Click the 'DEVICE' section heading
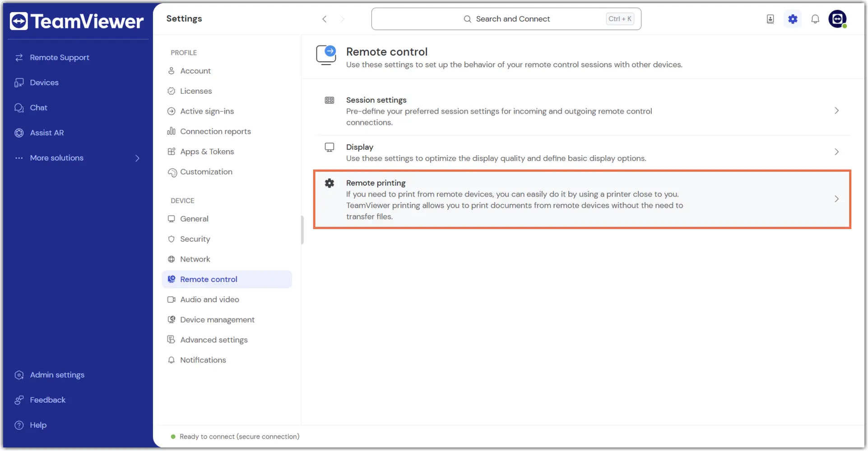The width and height of the screenshot is (868, 451). pyautogui.click(x=182, y=201)
